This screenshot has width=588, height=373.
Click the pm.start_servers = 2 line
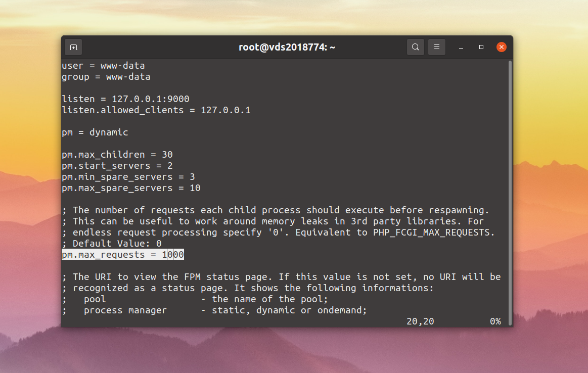click(x=117, y=166)
